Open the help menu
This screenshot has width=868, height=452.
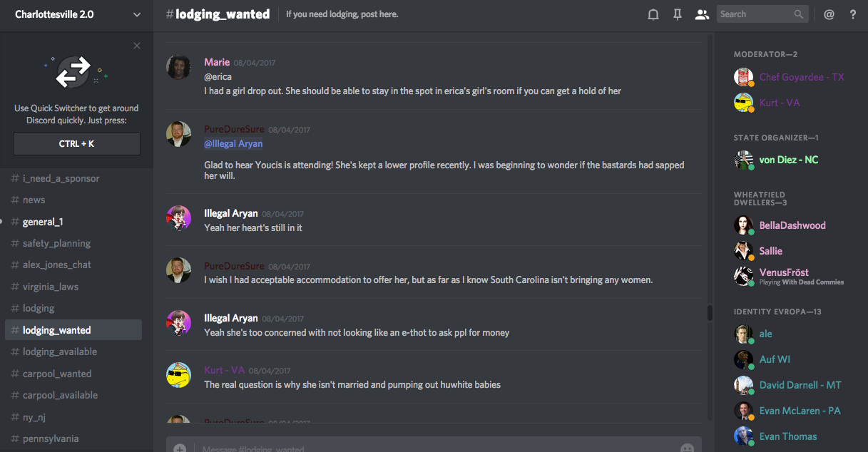click(x=853, y=14)
